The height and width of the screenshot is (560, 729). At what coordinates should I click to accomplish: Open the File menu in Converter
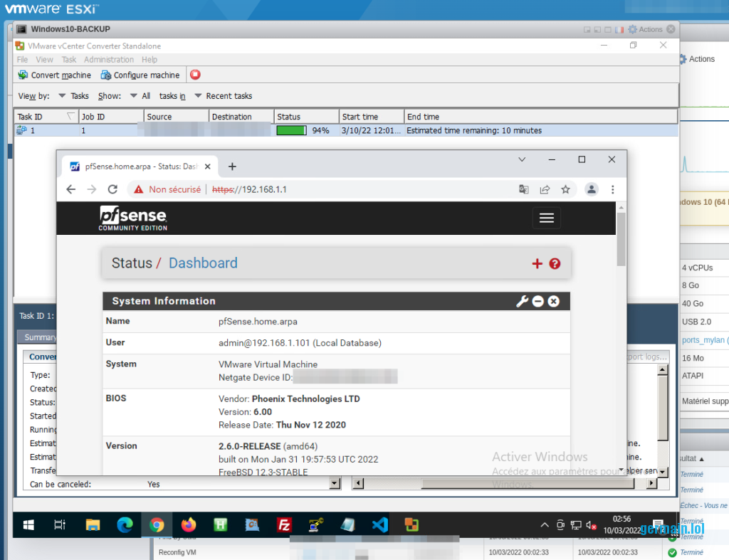point(22,60)
